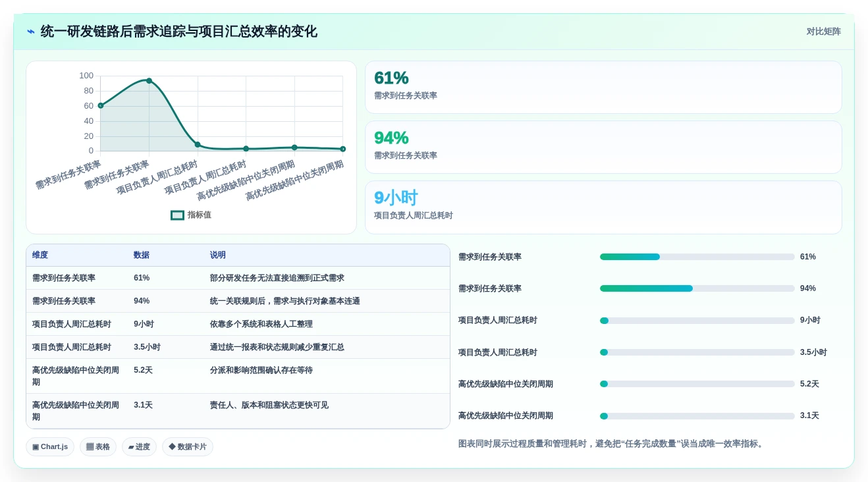Click the 表格 tag
Image resolution: width=868 pixels, height=482 pixels.
point(98,446)
